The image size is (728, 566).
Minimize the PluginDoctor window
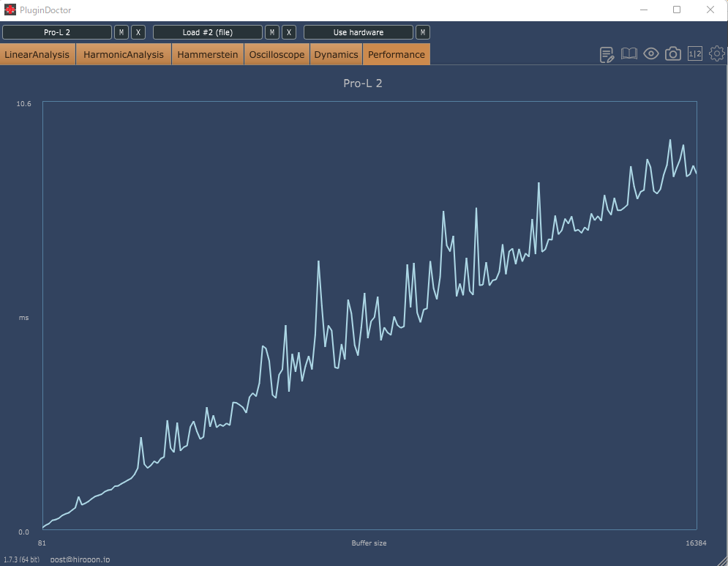(x=644, y=10)
